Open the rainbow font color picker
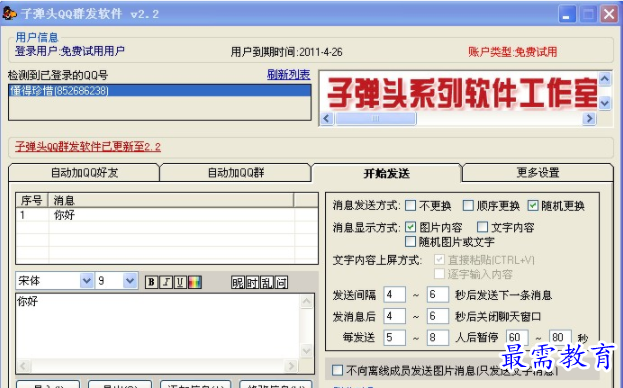623x388 pixels. click(195, 282)
